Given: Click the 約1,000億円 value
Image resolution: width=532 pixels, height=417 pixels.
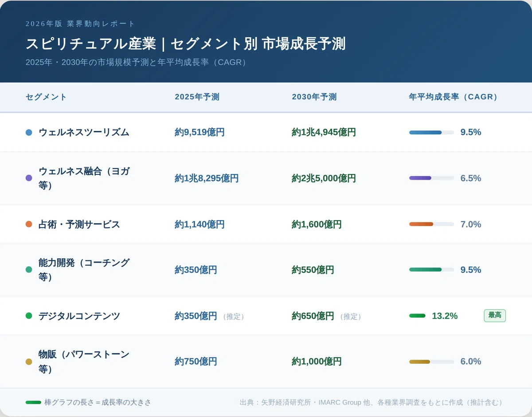Looking at the screenshot, I should (317, 362).
